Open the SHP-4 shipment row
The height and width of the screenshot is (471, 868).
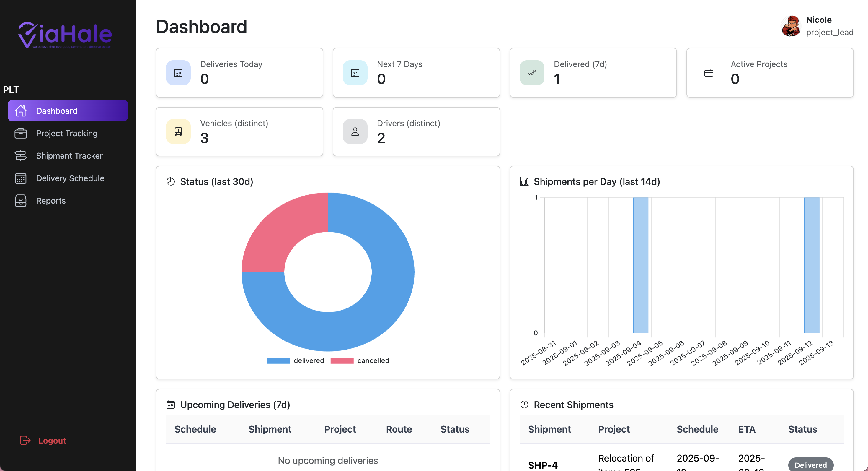click(543, 464)
